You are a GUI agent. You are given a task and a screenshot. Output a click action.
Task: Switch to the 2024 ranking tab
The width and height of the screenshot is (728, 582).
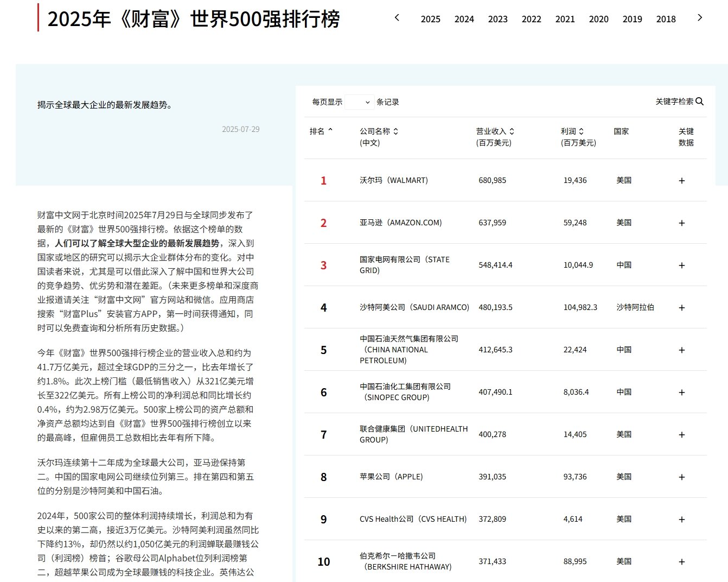[x=464, y=19]
